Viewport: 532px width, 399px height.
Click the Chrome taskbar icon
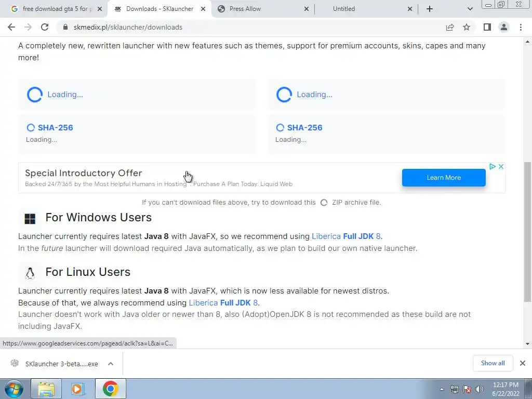point(110,389)
